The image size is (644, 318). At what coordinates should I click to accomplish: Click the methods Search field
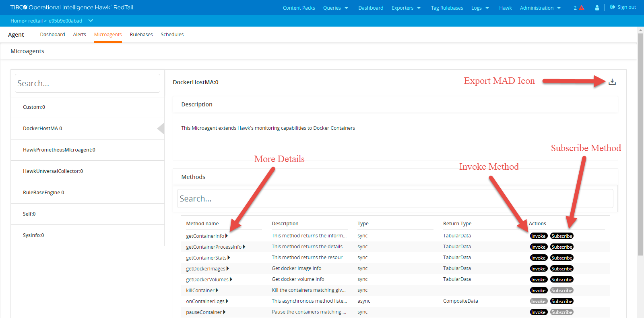(394, 199)
